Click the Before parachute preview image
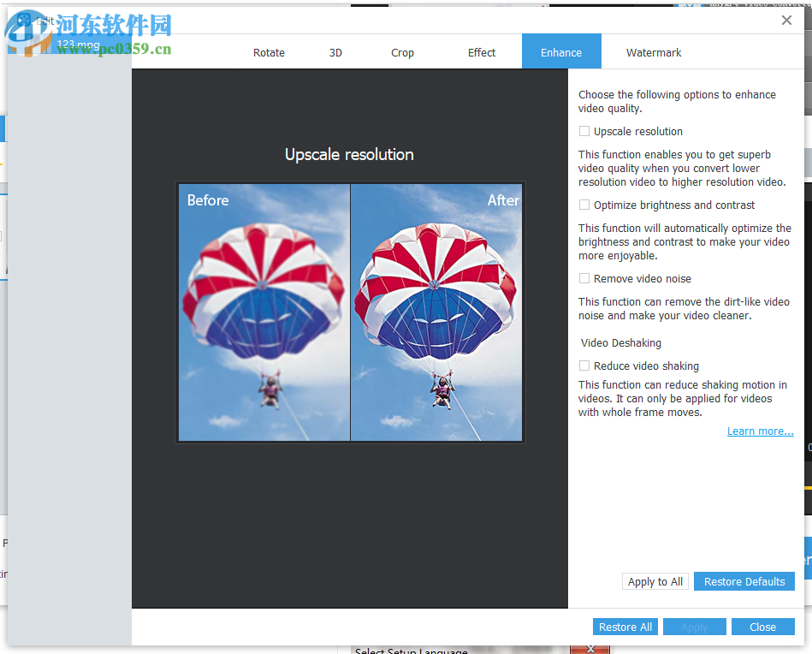 (x=264, y=312)
